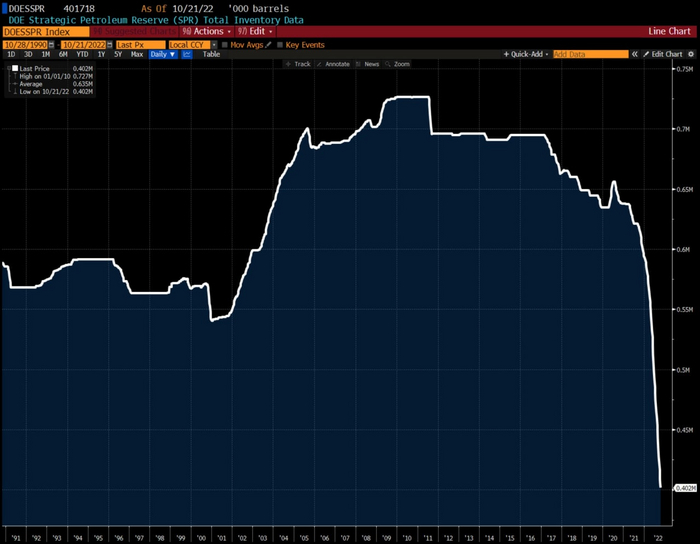Open the end date calendar picker icon
Viewport: 700px width, 544px height.
click(x=110, y=45)
